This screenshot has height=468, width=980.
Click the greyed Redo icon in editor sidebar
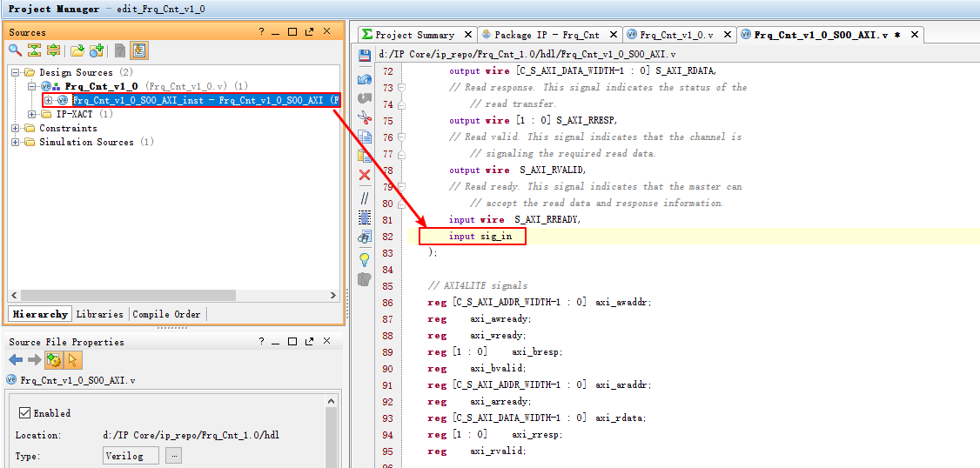tap(365, 98)
